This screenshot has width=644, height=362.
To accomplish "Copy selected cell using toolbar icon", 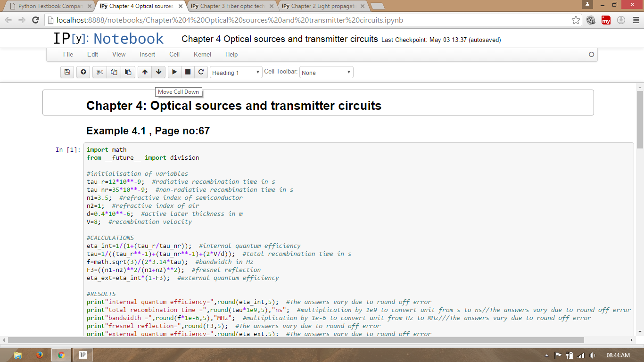I will (x=114, y=72).
